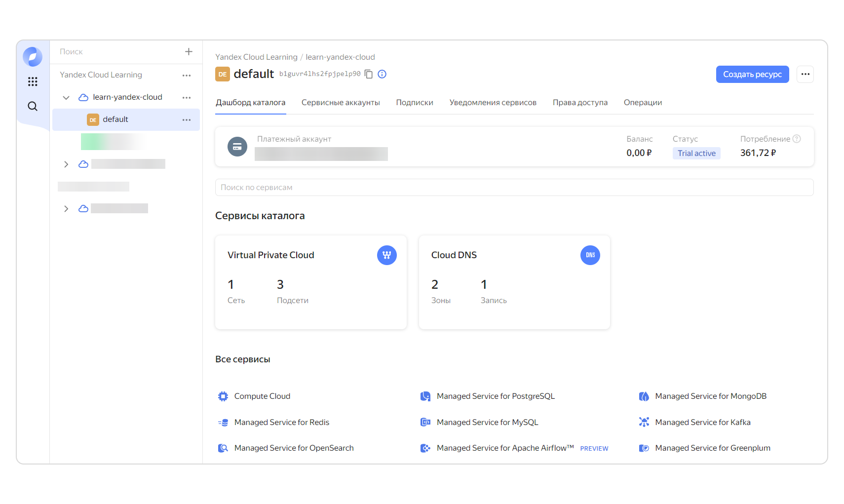
Task: Open the all services grid icon
Action: pos(33,81)
